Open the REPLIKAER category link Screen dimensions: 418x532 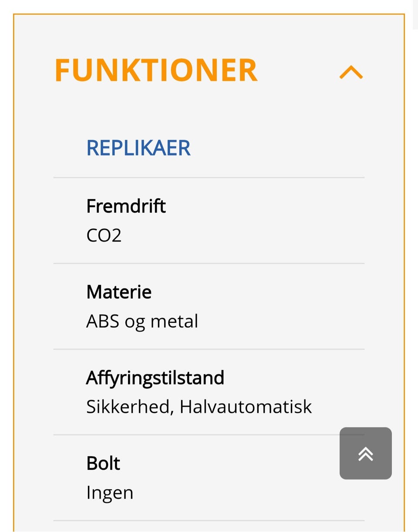138,148
